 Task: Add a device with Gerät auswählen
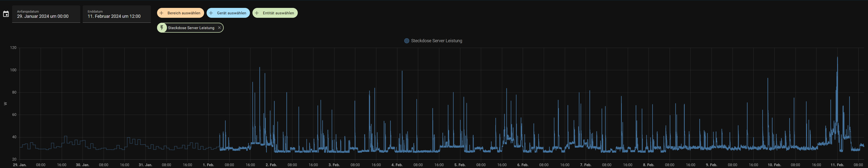pos(228,13)
